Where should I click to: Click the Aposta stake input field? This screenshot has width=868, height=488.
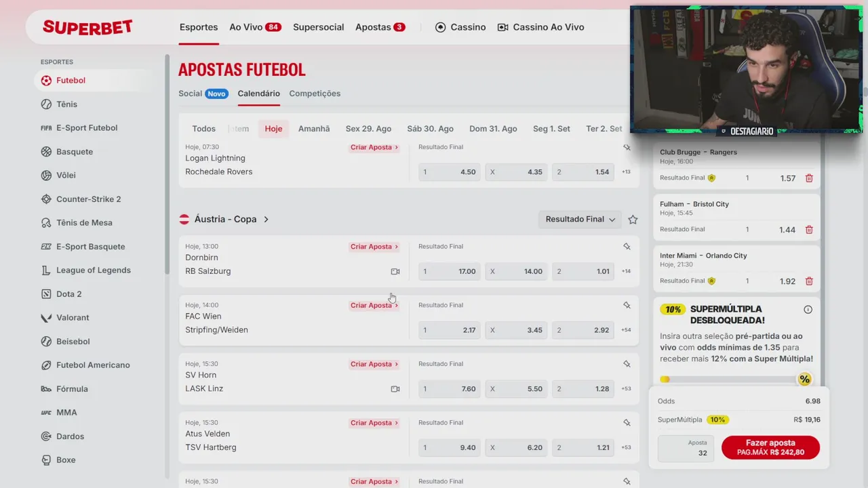coord(686,448)
